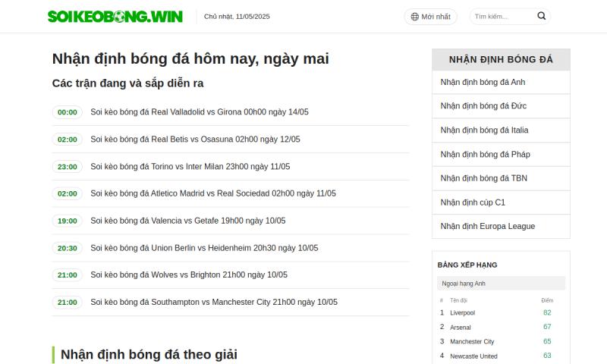Viewport: 607px width, 364px height.
Task: Open Southampton vs Manchester City preview
Action: click(214, 302)
